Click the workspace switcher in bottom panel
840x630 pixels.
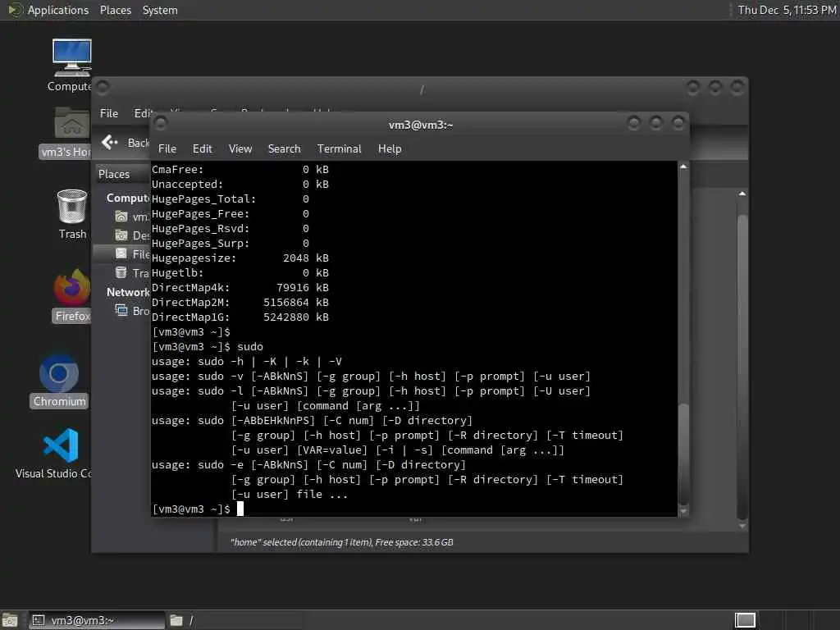tap(745, 620)
